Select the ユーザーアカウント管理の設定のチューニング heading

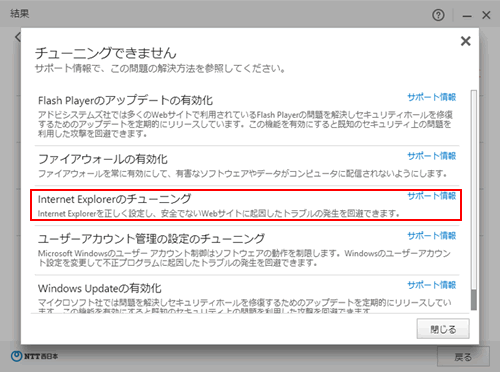pos(151,239)
